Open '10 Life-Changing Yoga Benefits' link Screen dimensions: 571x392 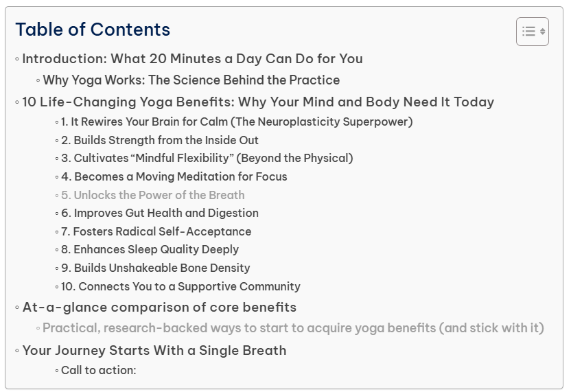point(258,102)
